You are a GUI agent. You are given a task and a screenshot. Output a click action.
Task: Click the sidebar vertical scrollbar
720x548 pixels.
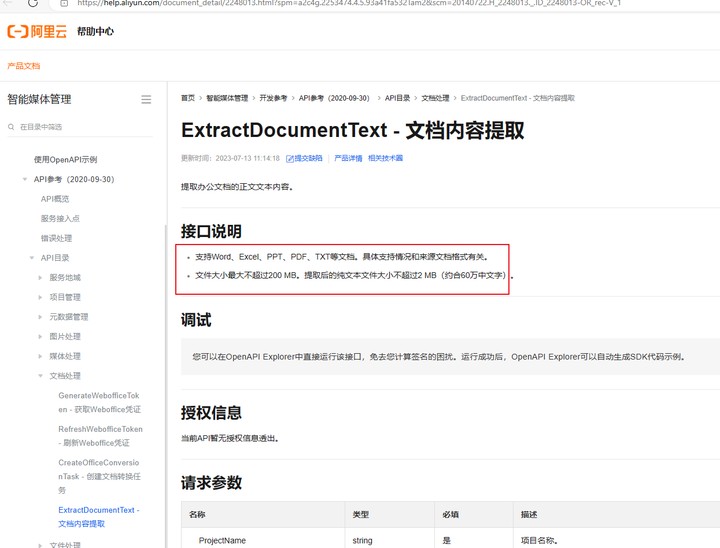click(x=166, y=386)
